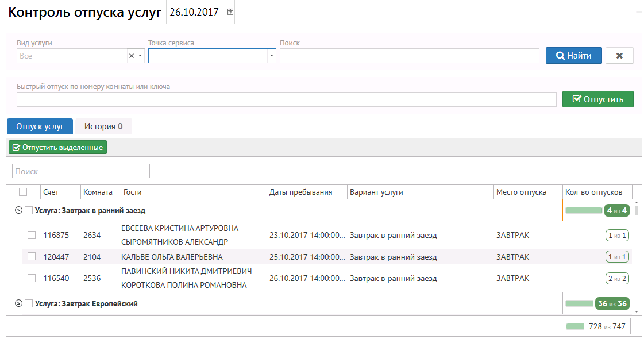Image resolution: width=644 pixels, height=339 pixels.
Task: Click the green Отпустить button
Action: pos(598,99)
